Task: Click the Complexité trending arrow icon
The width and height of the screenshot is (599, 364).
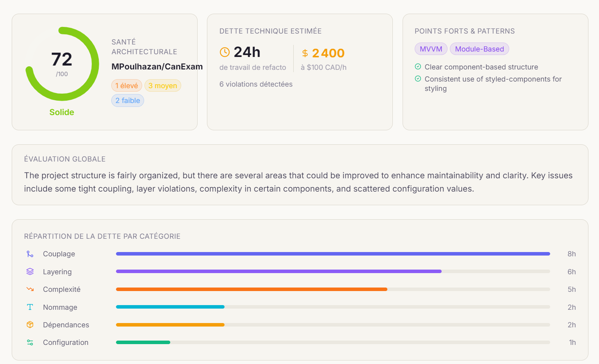Action: [x=30, y=289]
